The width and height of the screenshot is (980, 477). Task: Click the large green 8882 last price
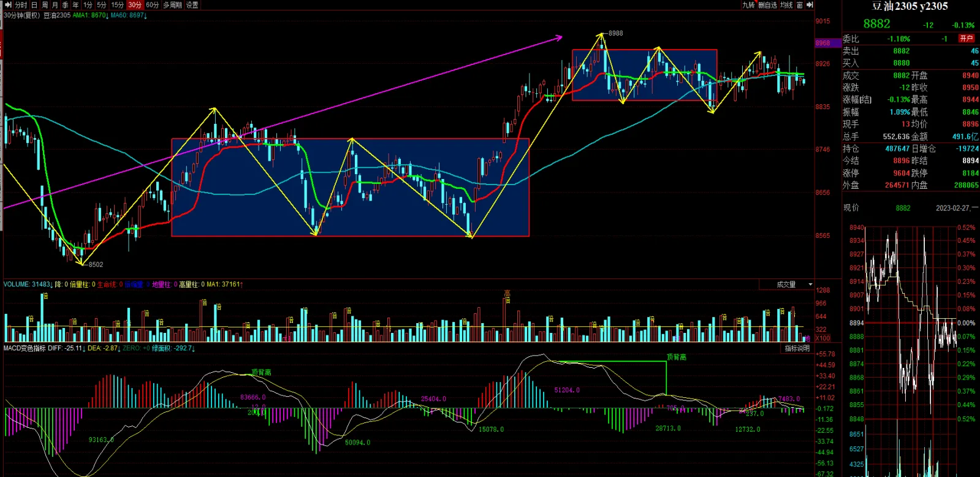click(x=876, y=24)
